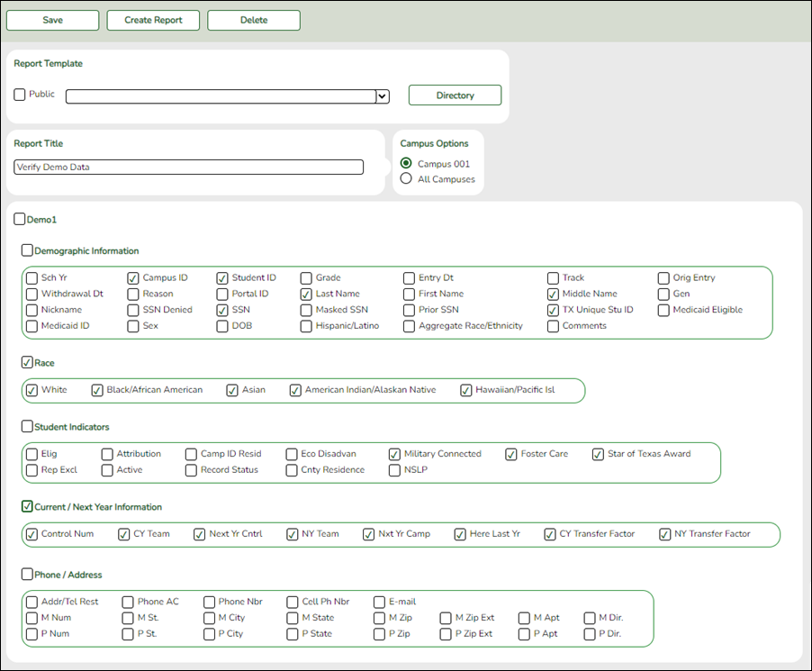Uncheck the Campus ID checkbox

[132, 278]
